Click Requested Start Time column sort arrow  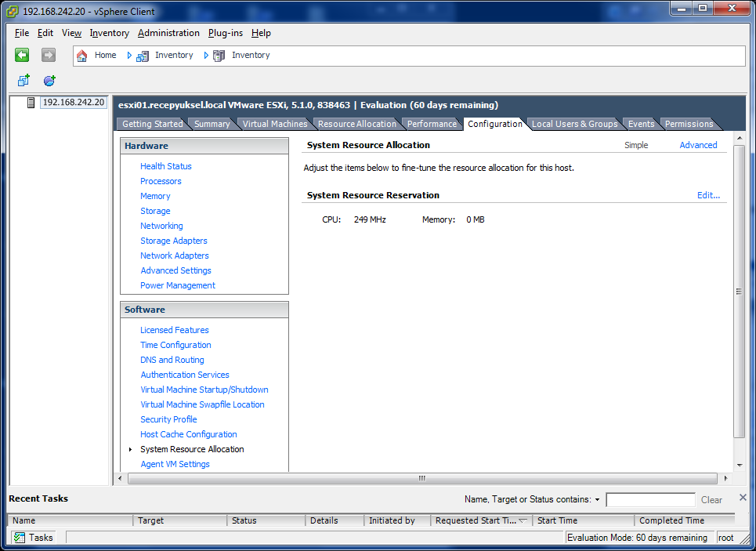523,520
